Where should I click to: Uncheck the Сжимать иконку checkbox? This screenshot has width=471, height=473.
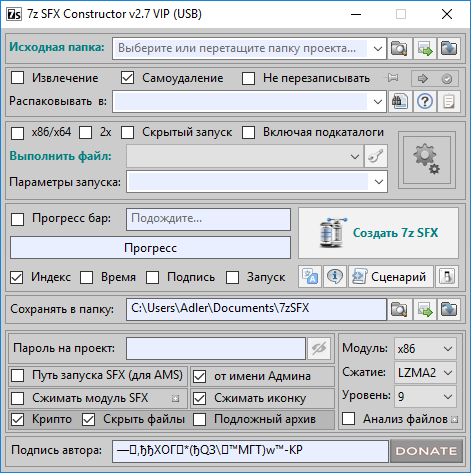click(x=199, y=398)
